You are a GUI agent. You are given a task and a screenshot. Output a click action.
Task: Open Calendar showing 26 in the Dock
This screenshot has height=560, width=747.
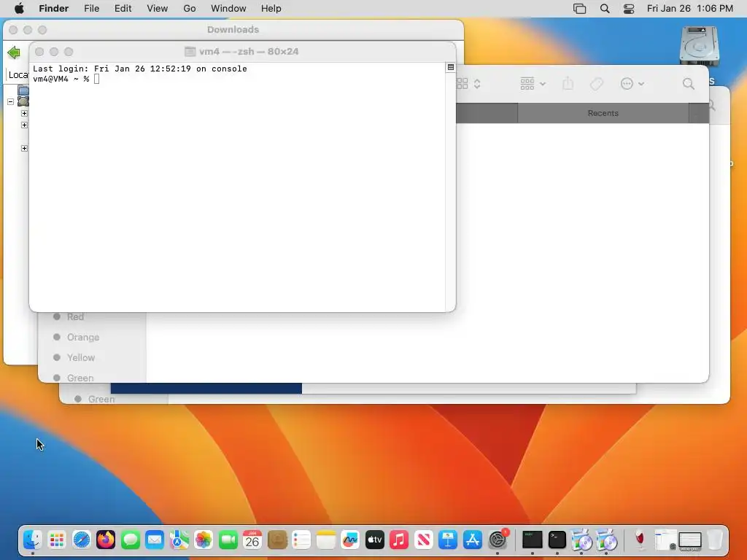pos(252,540)
